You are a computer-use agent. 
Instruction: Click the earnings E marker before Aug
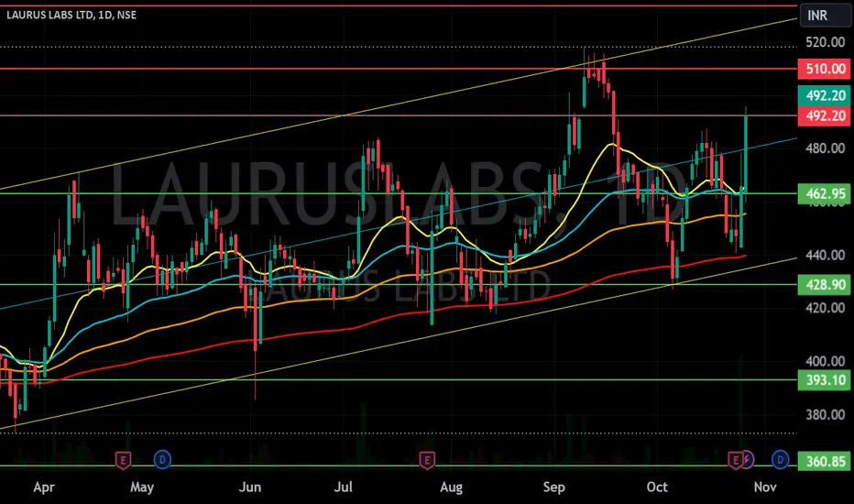point(427,460)
